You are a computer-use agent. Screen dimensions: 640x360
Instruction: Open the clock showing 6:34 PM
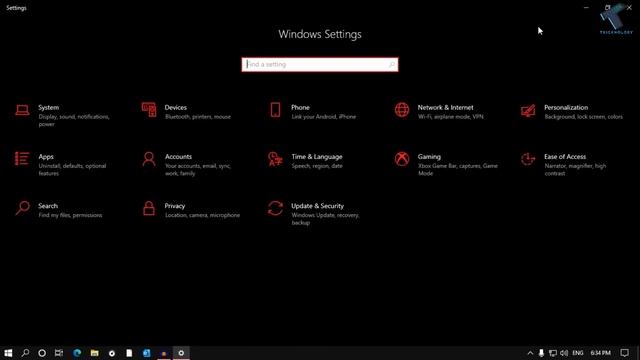[x=600, y=353]
